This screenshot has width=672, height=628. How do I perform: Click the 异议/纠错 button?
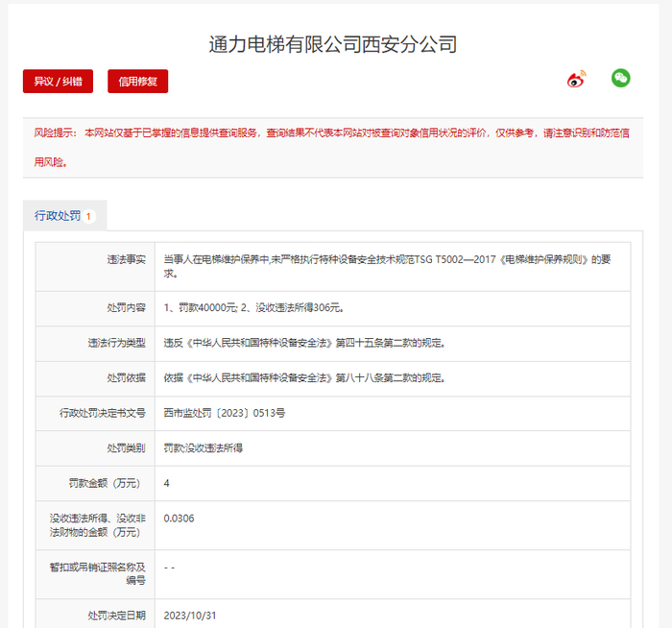[x=58, y=81]
